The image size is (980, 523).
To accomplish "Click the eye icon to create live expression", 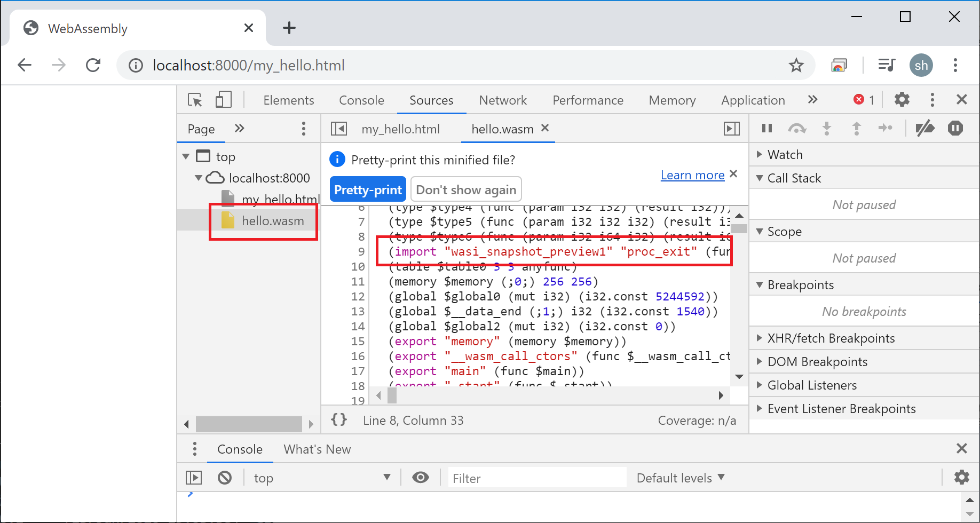I will [x=421, y=477].
